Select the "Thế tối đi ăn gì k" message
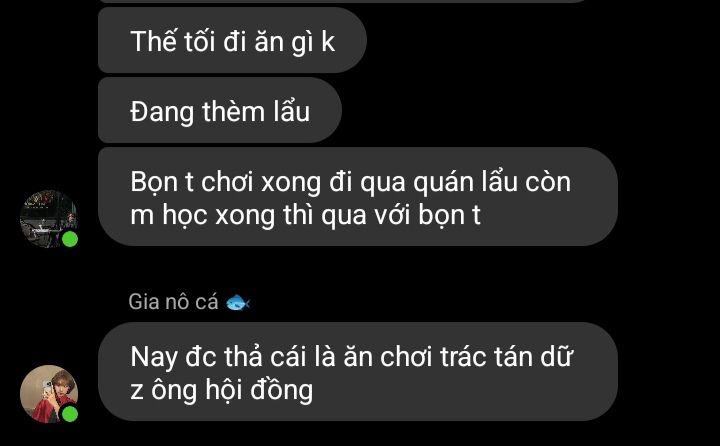This screenshot has height=446, width=720. click(x=232, y=40)
